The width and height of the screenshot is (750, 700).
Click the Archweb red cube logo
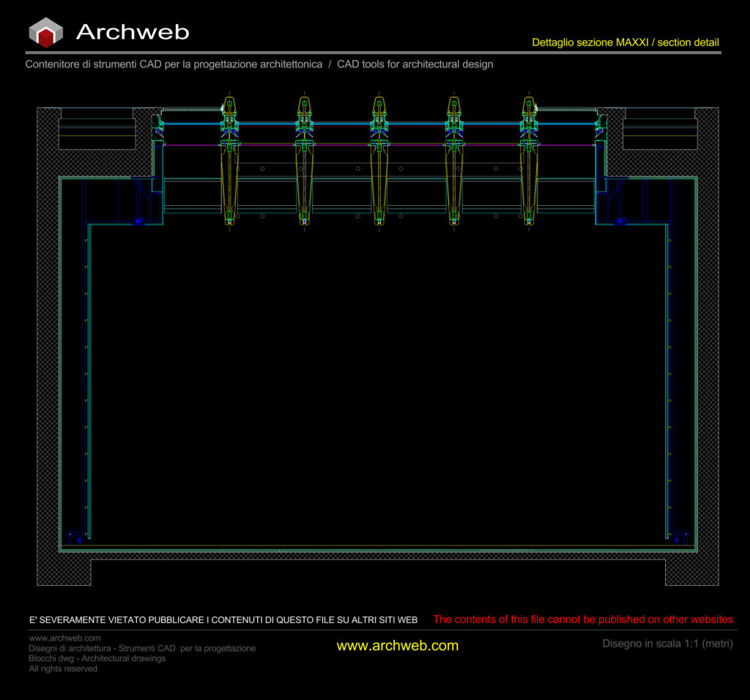click(x=45, y=32)
